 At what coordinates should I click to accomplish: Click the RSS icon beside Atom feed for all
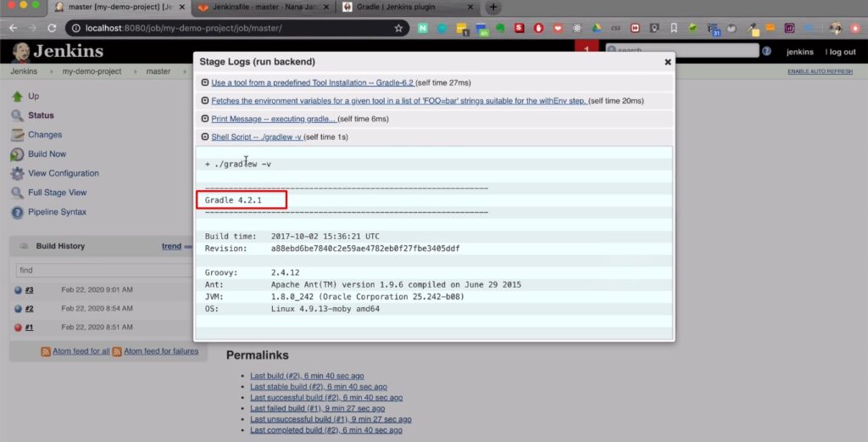pos(46,352)
